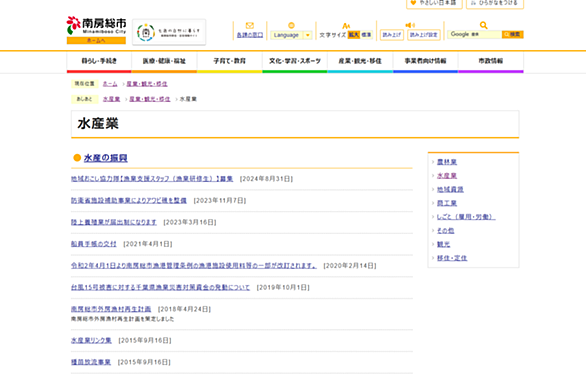Click the globe icon above Language

point(291,25)
